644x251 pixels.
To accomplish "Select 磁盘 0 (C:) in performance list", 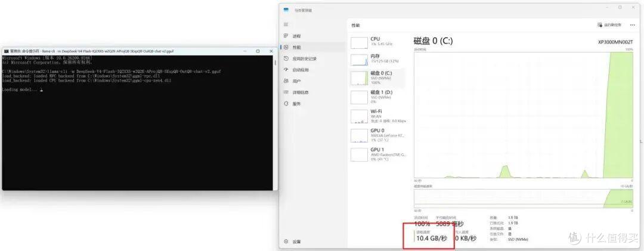I will [x=378, y=78].
